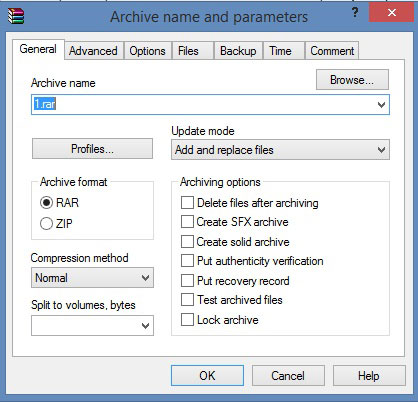
Task: Open Help via the Help button
Action: [369, 376]
